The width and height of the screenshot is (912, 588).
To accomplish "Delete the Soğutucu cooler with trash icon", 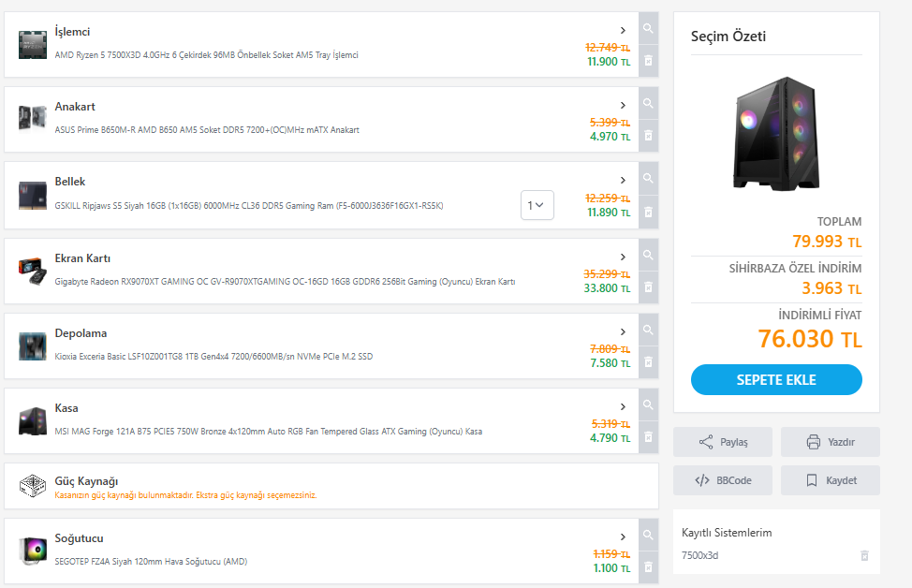I will coord(648,567).
